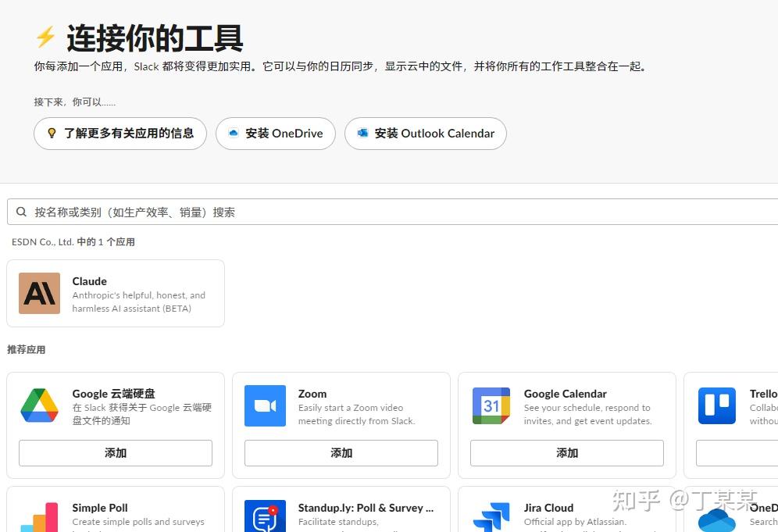Screen dimensions: 778x532
Task: Open the Google 云端硬盘 title
Action: tap(113, 394)
